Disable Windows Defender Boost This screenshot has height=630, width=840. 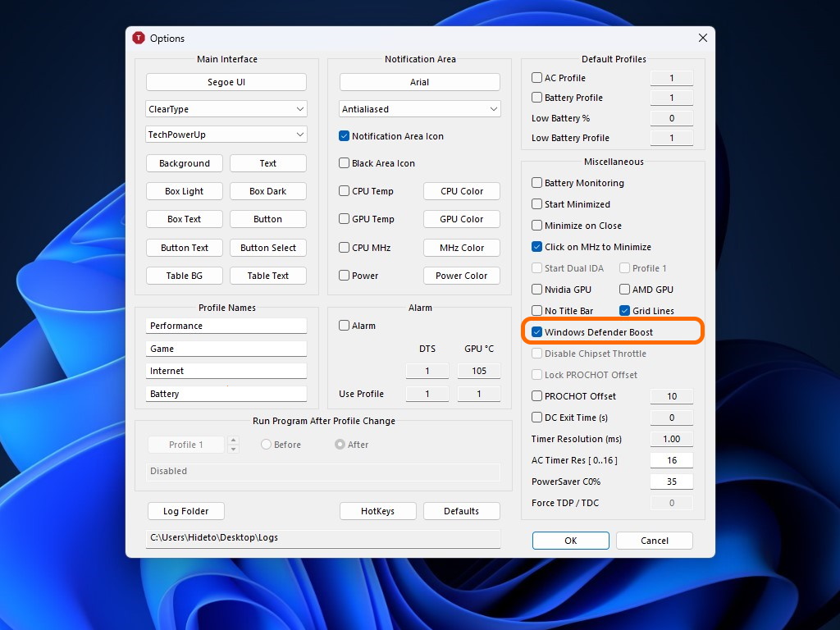point(536,331)
